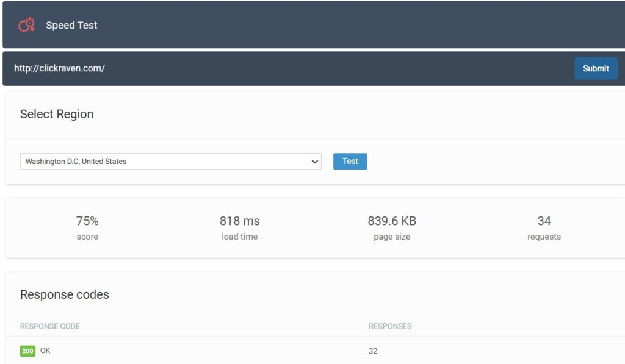
Task: Click the OK status text
Action: [x=46, y=351]
